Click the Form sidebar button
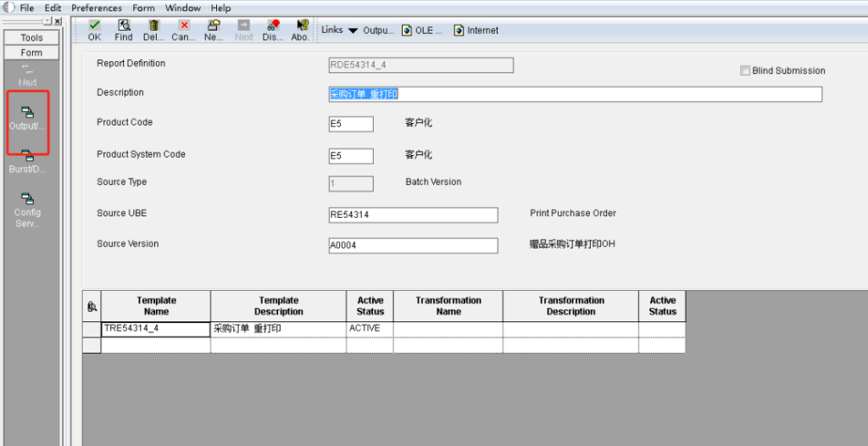The width and height of the screenshot is (868, 446). tap(31, 53)
